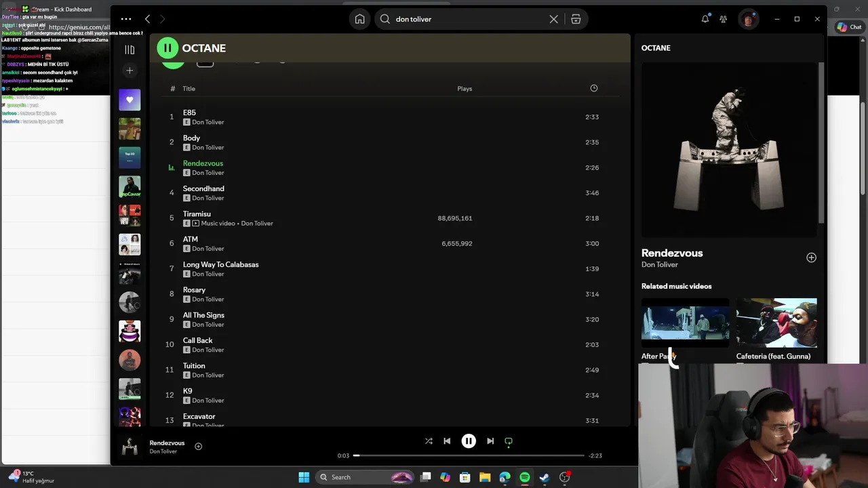Open File Explorer from taskbar
This screenshot has width=868, height=488.
[485, 477]
